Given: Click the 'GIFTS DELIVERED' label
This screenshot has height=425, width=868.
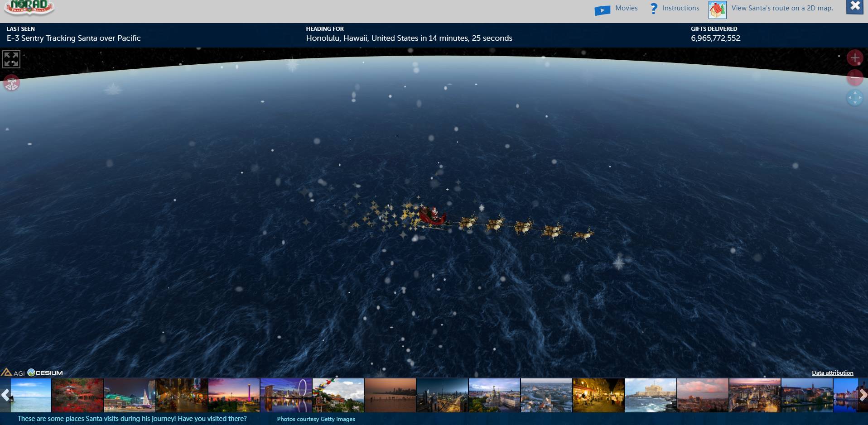Looking at the screenshot, I should [x=714, y=29].
